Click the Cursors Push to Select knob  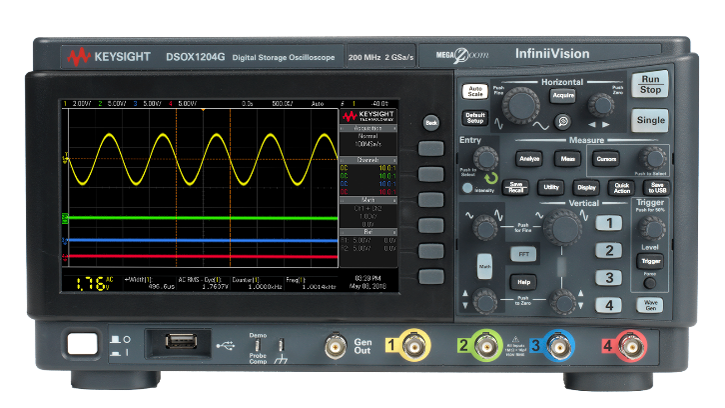(652, 159)
